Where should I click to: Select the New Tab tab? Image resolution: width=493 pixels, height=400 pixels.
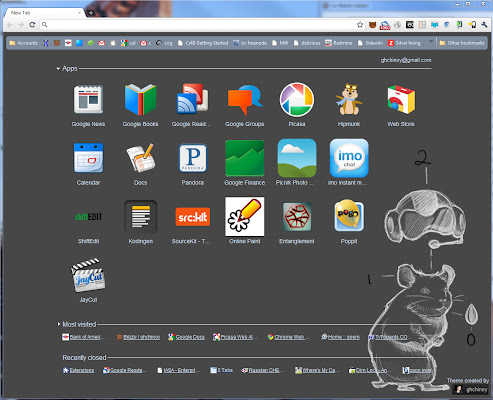(43, 13)
